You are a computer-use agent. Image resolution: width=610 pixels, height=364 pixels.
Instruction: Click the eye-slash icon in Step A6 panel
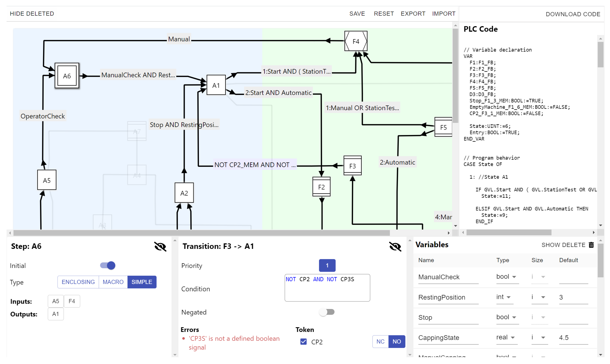160,246
